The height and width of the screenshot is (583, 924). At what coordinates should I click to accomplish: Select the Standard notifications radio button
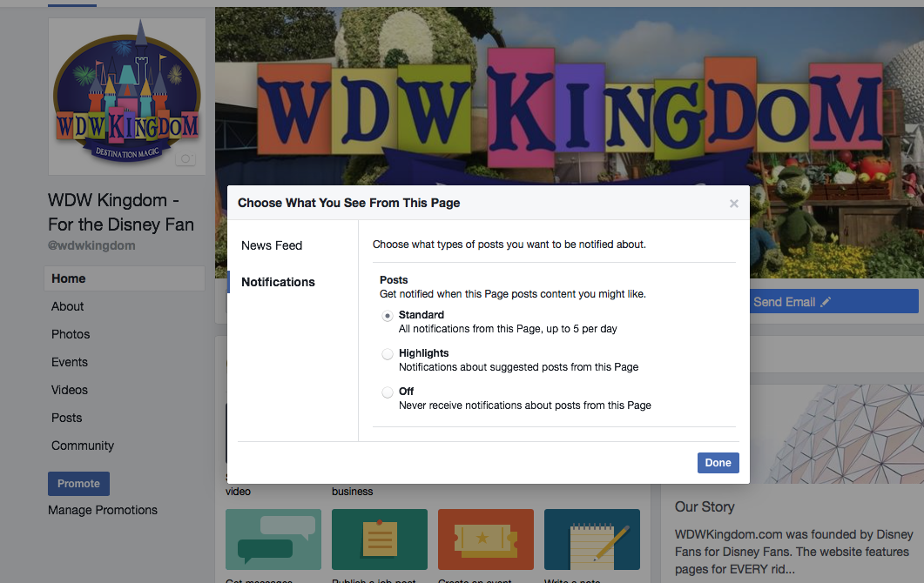tap(388, 316)
